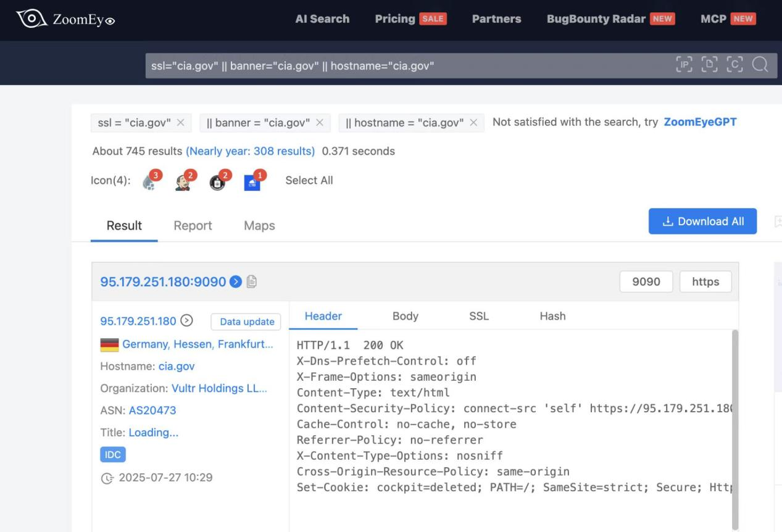The width and height of the screenshot is (782, 532).
Task: Click the file upload search icon
Action: click(x=710, y=65)
